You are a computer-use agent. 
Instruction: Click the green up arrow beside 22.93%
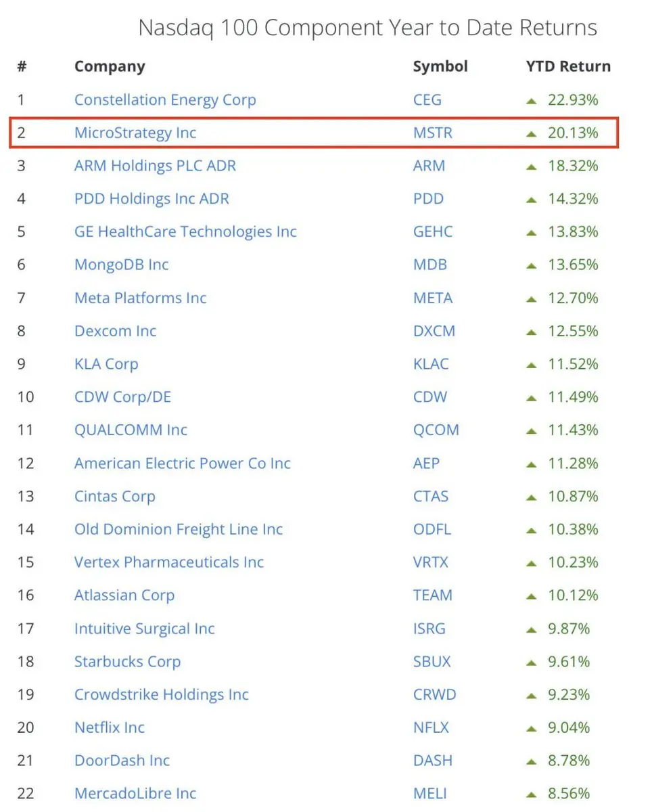(532, 101)
